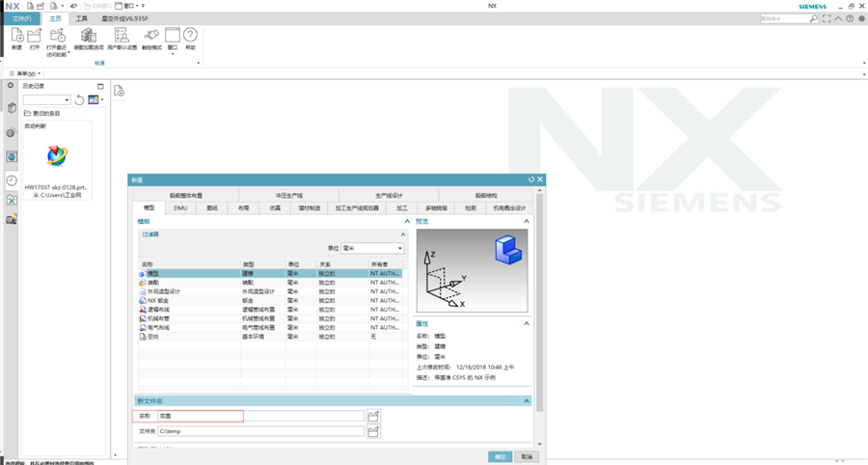This screenshot has width=868, height=465.
Task: Open the 帮助 (Help) ribbon icon
Action: (190, 36)
